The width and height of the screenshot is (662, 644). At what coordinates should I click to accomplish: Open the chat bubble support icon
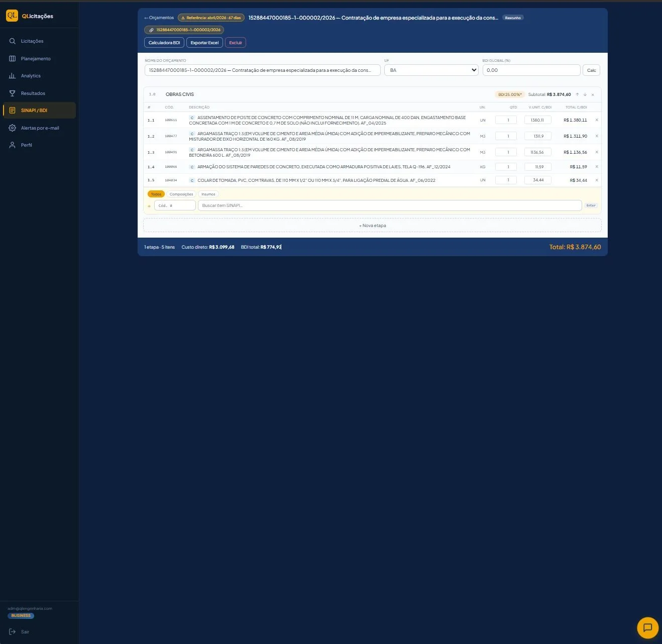647,627
